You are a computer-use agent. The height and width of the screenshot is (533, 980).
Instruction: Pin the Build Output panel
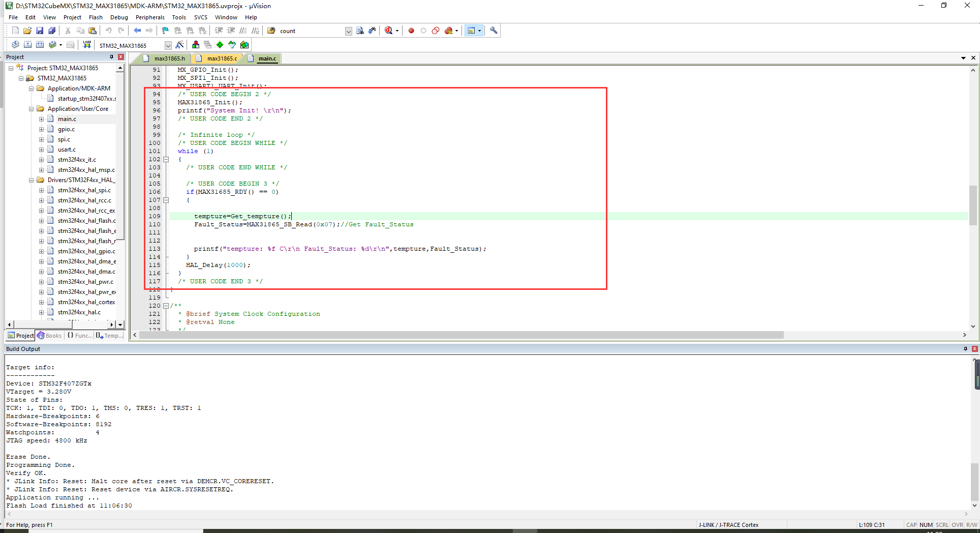click(x=965, y=349)
